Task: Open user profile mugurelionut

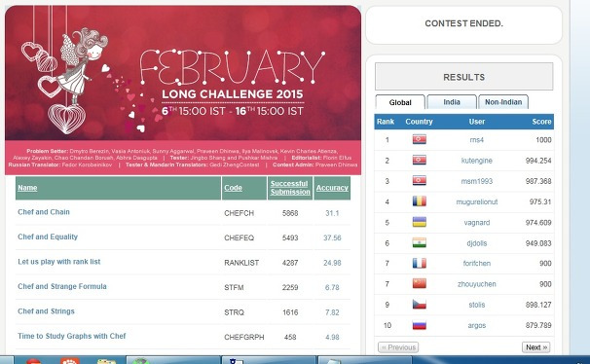Action: (x=477, y=201)
